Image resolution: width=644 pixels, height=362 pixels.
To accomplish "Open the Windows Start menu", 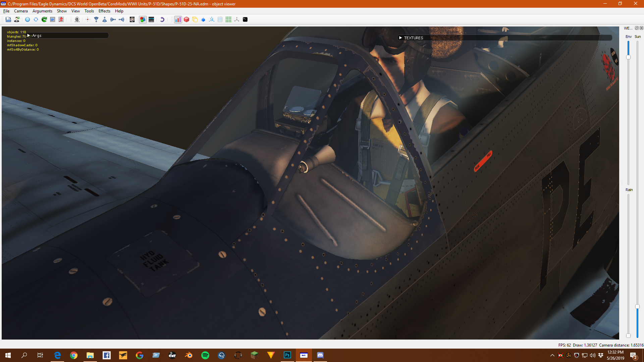I will [8, 355].
